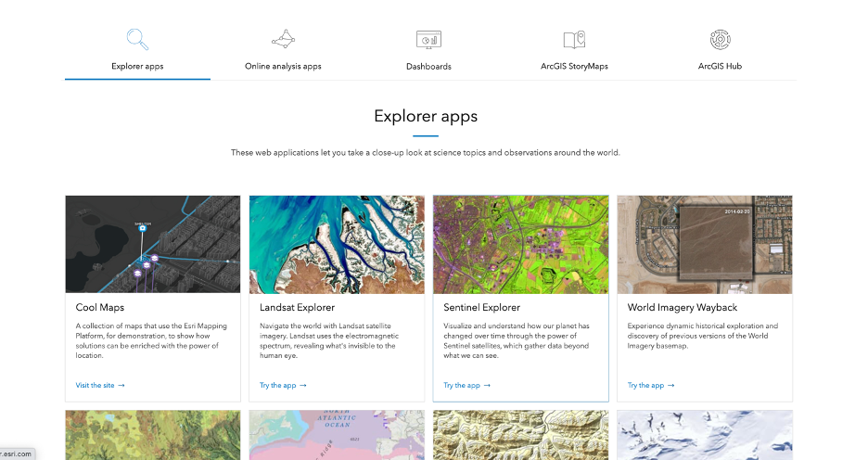Open the North Atlantic Ocean map thumbnail
This screenshot has height=460, width=868.
click(337, 435)
